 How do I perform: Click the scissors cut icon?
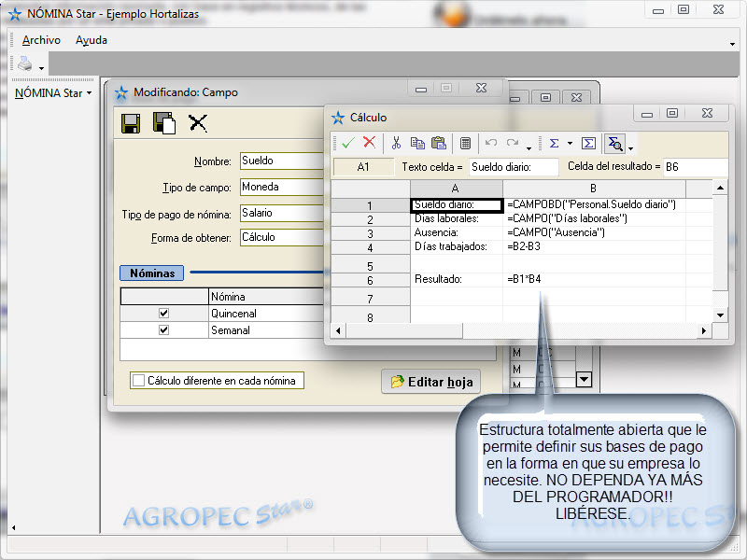(396, 143)
